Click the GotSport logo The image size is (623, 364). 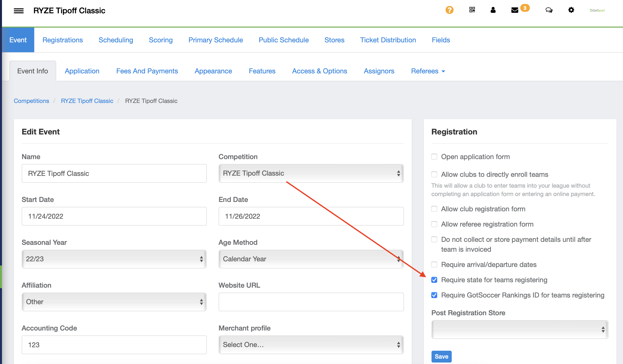pyautogui.click(x=597, y=10)
